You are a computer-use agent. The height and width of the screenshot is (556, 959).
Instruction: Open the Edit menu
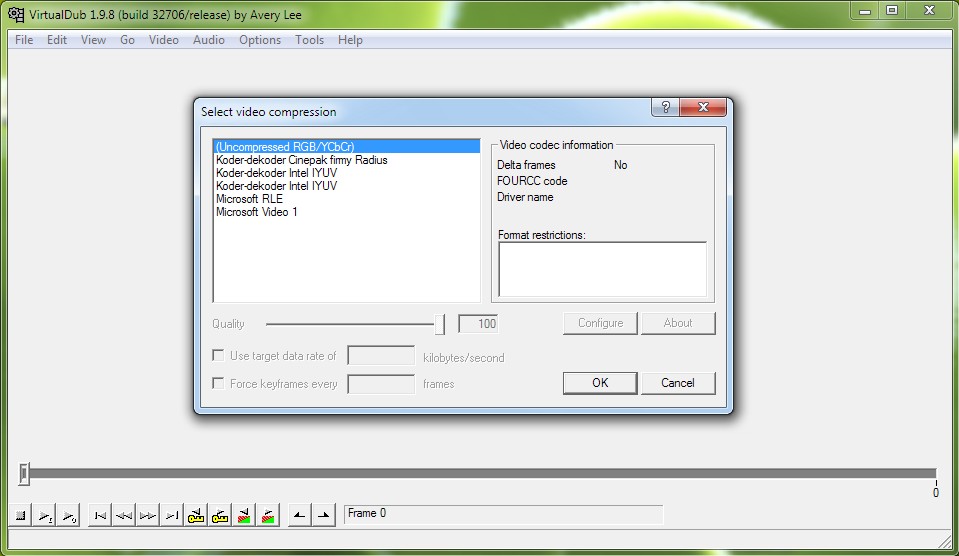[57, 40]
